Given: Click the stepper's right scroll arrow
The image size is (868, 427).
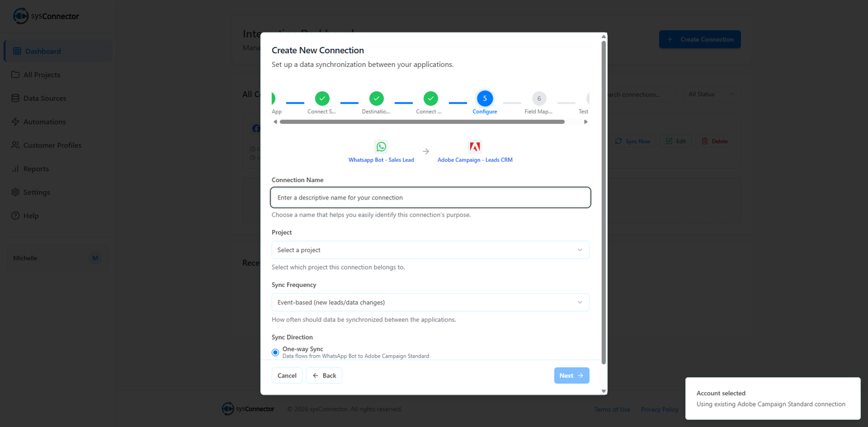Looking at the screenshot, I should (586, 122).
